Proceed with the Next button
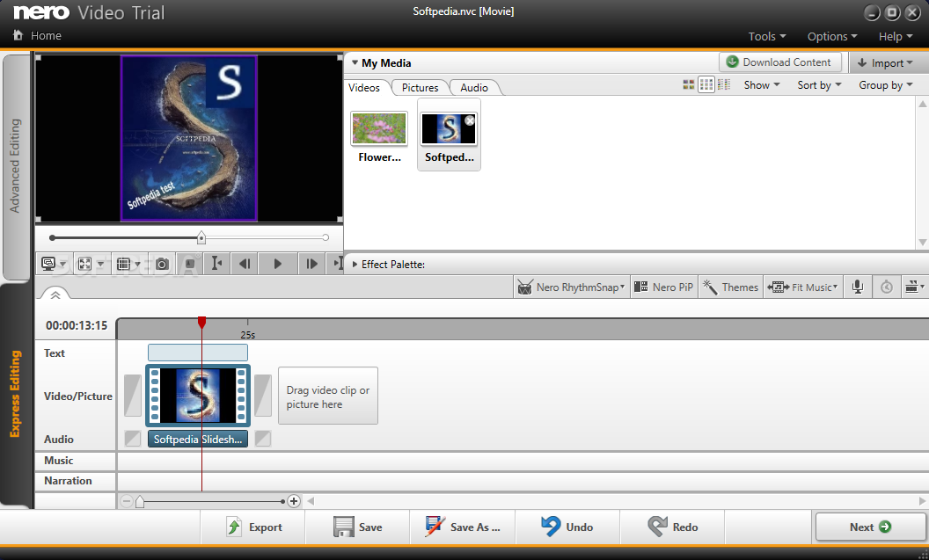 pos(870,527)
